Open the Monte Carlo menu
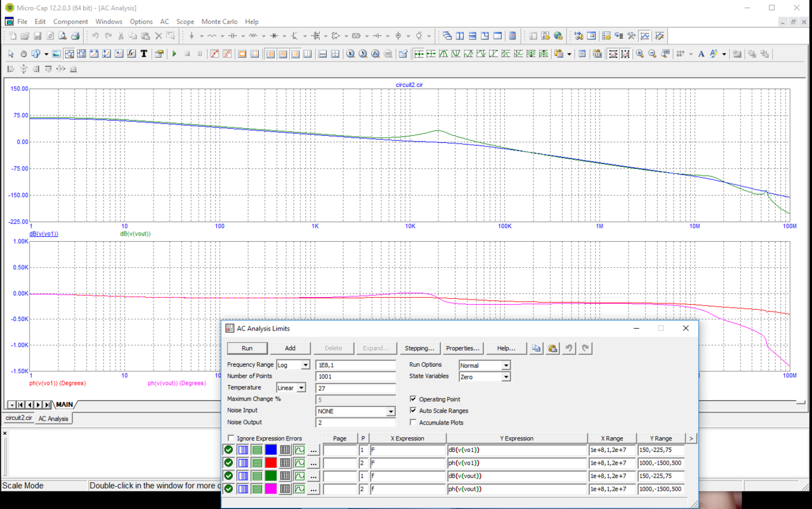This screenshot has width=812, height=509. (220, 22)
